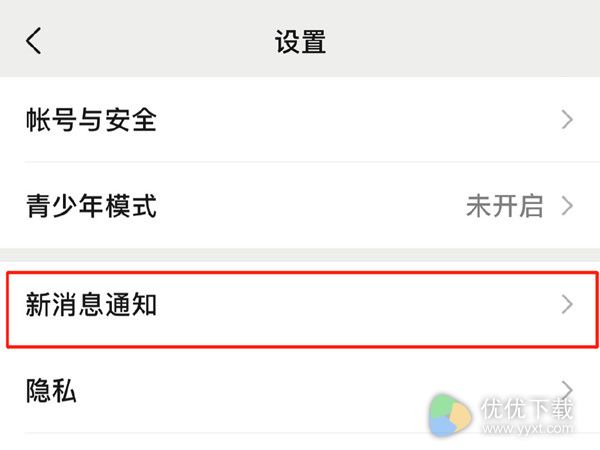Click the 设置 page title
The height and width of the screenshot is (450, 600).
pyautogui.click(x=300, y=41)
